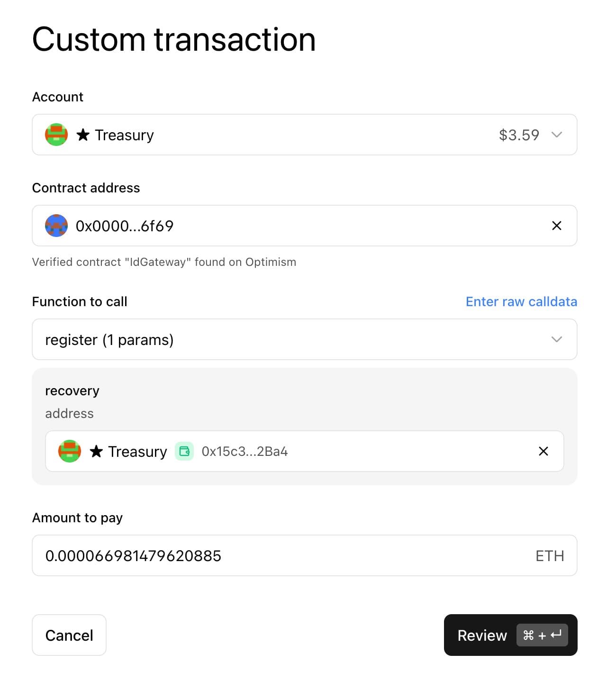Click the ETH currency label
616x690 pixels.
(x=549, y=556)
